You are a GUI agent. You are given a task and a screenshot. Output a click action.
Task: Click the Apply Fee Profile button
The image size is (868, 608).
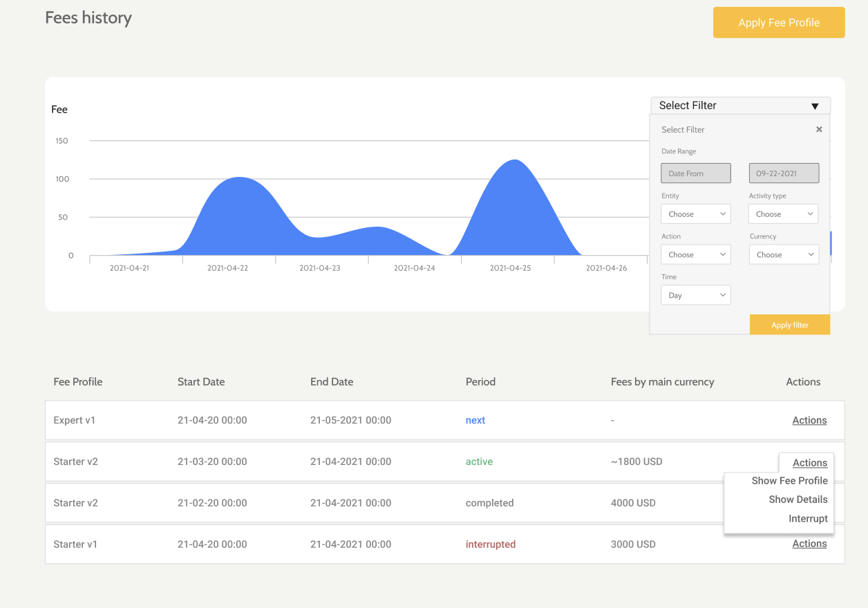click(x=779, y=23)
